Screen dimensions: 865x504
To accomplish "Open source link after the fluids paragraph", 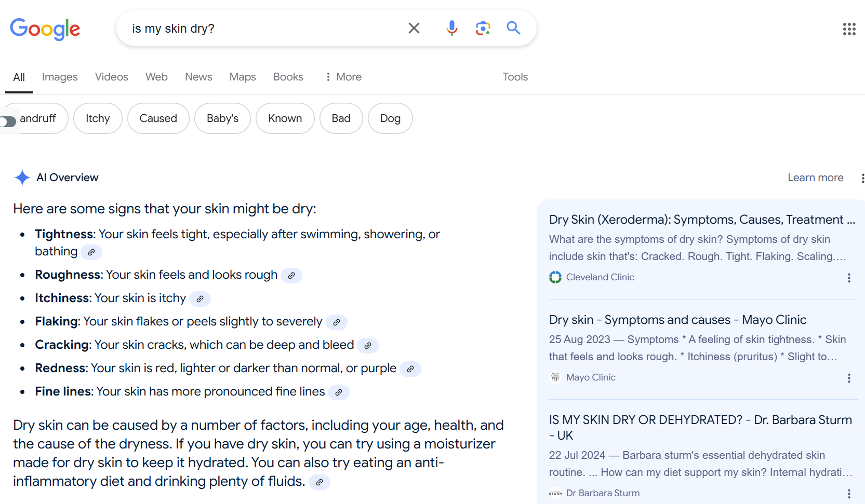I will (x=320, y=482).
